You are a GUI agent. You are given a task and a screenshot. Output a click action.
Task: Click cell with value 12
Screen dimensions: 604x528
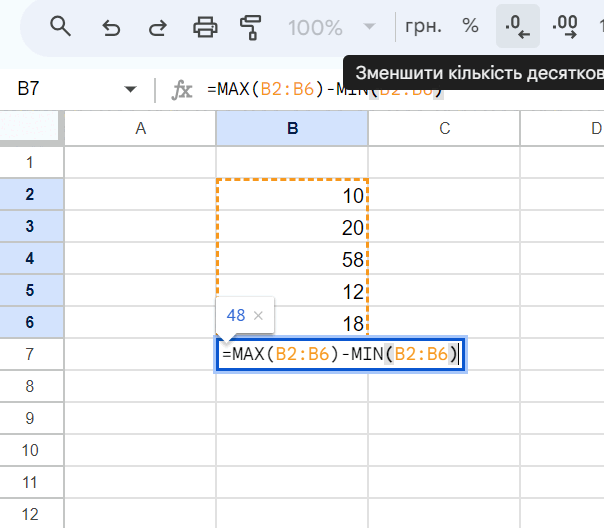point(292,290)
